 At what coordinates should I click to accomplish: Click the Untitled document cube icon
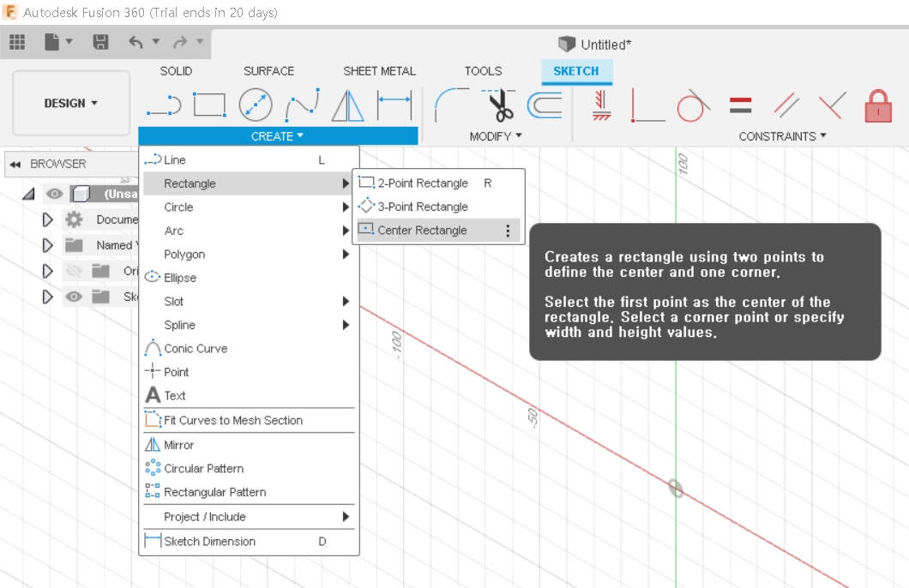pyautogui.click(x=566, y=44)
